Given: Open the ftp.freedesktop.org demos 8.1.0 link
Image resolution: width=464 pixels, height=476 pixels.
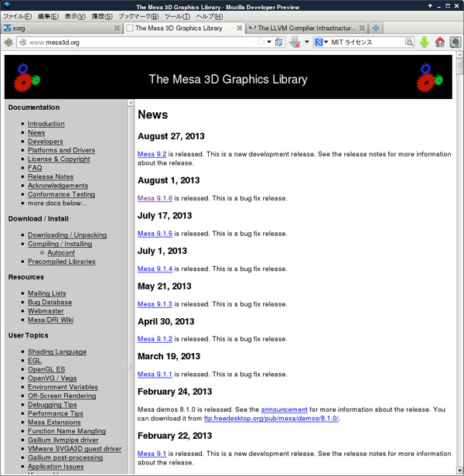Looking at the screenshot, I should [x=271, y=418].
